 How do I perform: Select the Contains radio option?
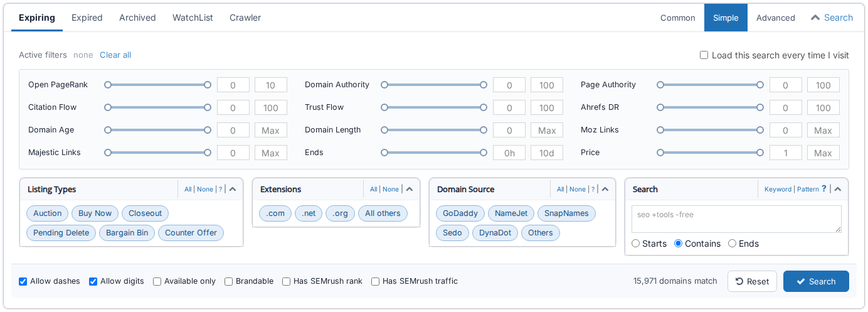tap(678, 244)
